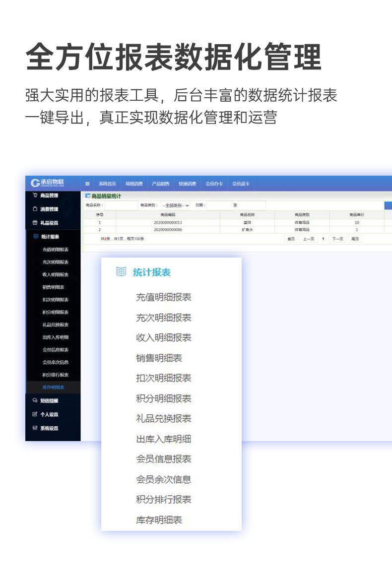
Task: Open 礼品兑换报表 in dark sidebar
Action: (x=55, y=325)
